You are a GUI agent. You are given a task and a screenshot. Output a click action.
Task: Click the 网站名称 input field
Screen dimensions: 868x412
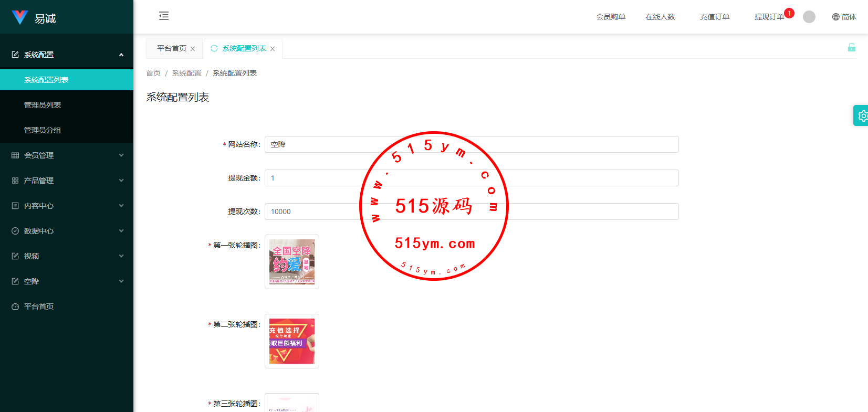click(471, 144)
